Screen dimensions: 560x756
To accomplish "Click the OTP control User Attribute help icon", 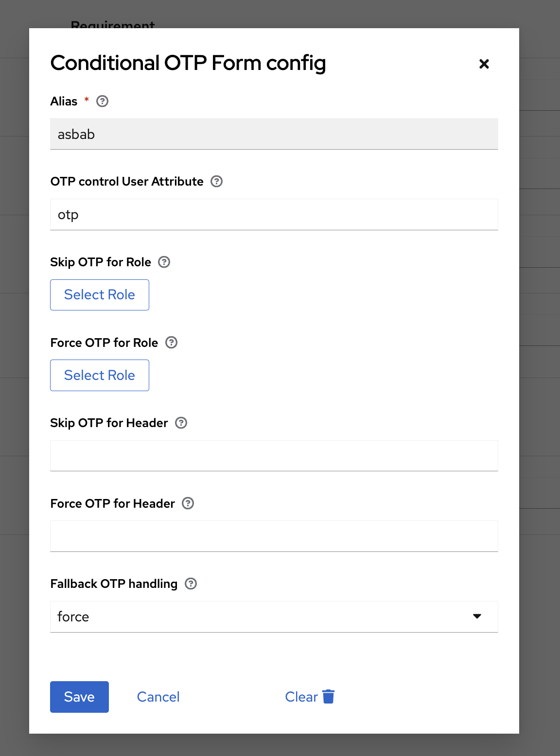I will pyautogui.click(x=217, y=181).
